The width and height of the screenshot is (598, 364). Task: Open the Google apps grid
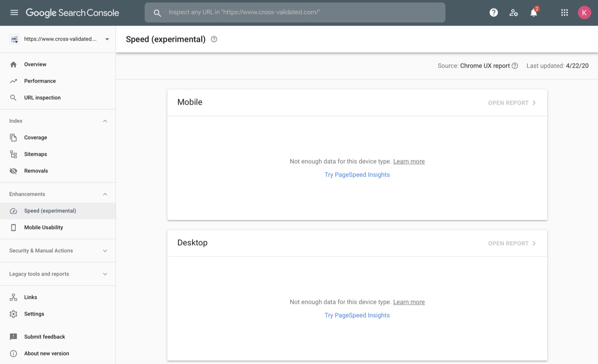(565, 13)
